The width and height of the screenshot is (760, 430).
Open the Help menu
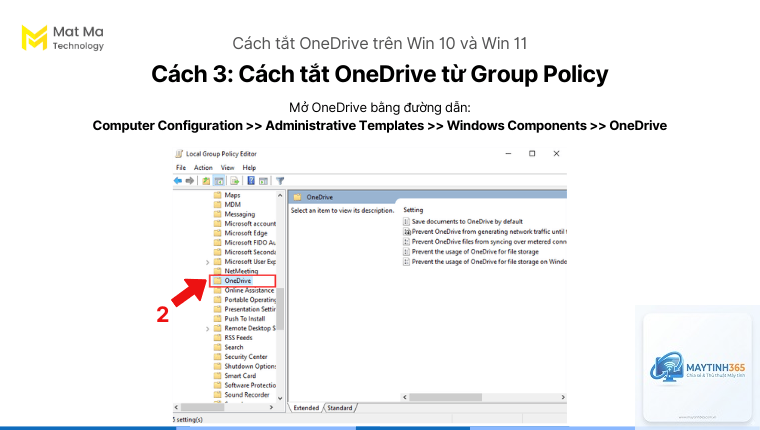pyautogui.click(x=249, y=168)
